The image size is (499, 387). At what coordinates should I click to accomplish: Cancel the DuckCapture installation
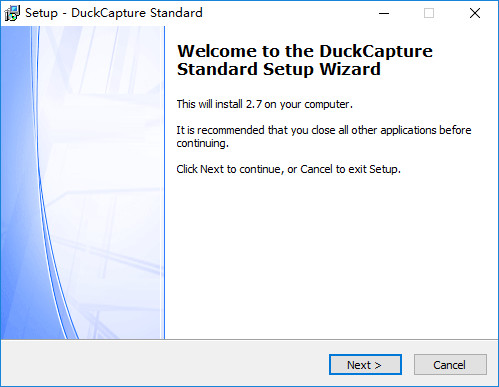[450, 365]
